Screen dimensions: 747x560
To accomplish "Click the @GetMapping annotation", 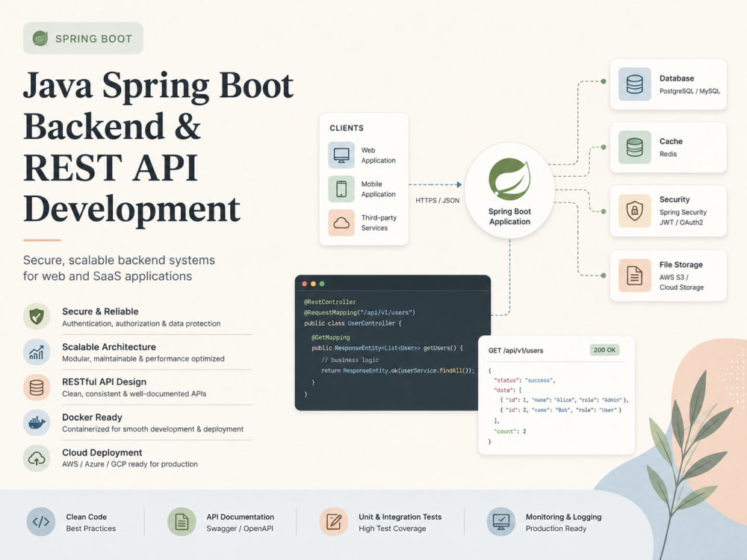I will [331, 337].
